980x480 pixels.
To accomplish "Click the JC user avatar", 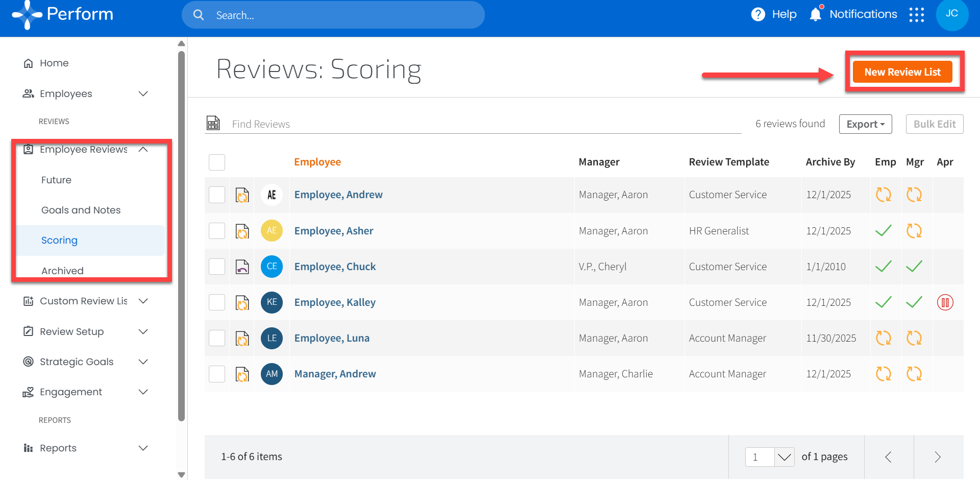I will point(951,14).
